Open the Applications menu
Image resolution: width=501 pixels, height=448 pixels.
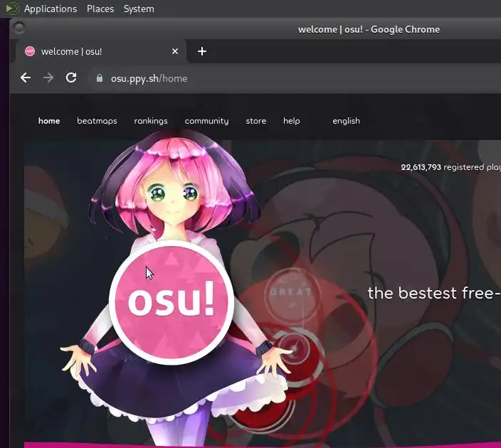click(x=51, y=9)
